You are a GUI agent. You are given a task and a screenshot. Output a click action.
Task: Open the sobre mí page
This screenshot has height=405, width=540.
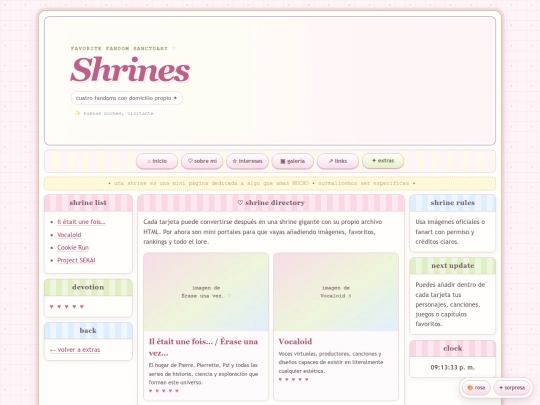(x=202, y=161)
